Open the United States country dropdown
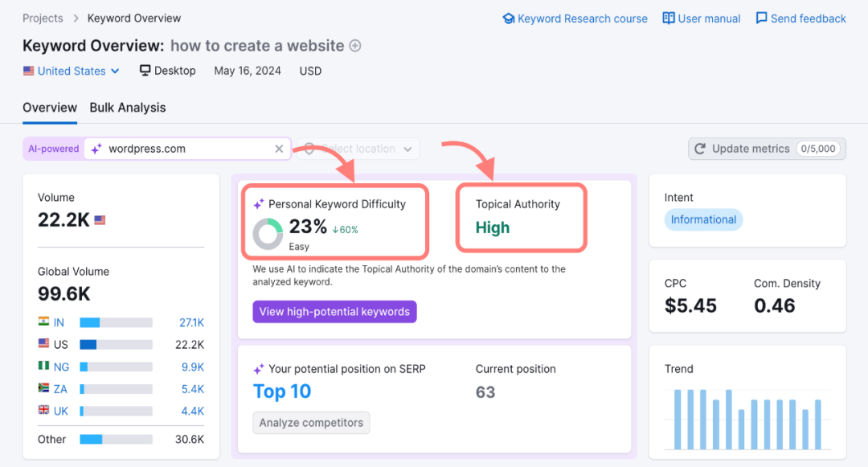868x467 pixels. pyautogui.click(x=72, y=71)
